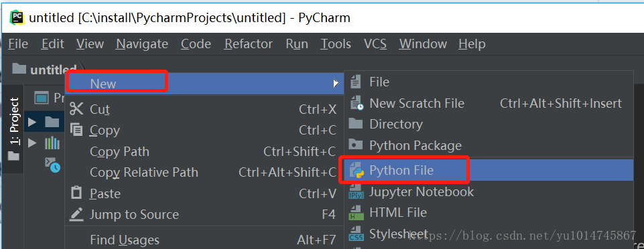Screen dimensions: 644x249
Task: Click the Stylesheet CSS icon
Action: pyautogui.click(x=356, y=234)
